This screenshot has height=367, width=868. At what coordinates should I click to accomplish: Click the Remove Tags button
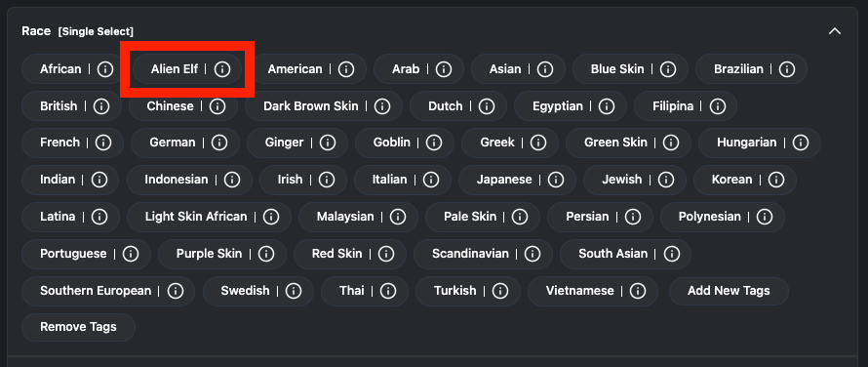78,327
